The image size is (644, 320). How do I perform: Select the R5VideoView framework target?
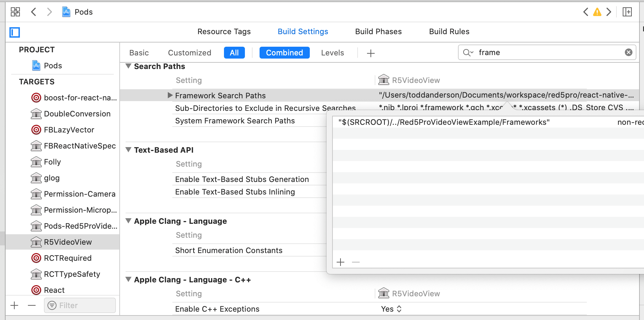68,242
